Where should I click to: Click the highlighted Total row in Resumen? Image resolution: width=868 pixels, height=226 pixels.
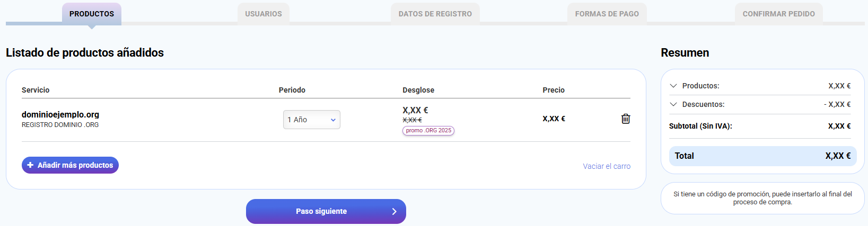click(x=762, y=156)
